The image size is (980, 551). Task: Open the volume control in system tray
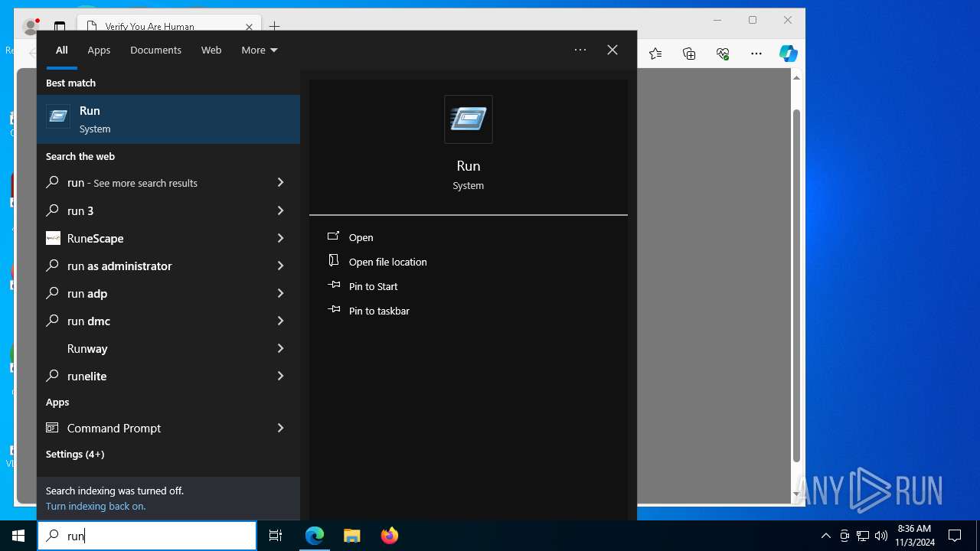881,536
